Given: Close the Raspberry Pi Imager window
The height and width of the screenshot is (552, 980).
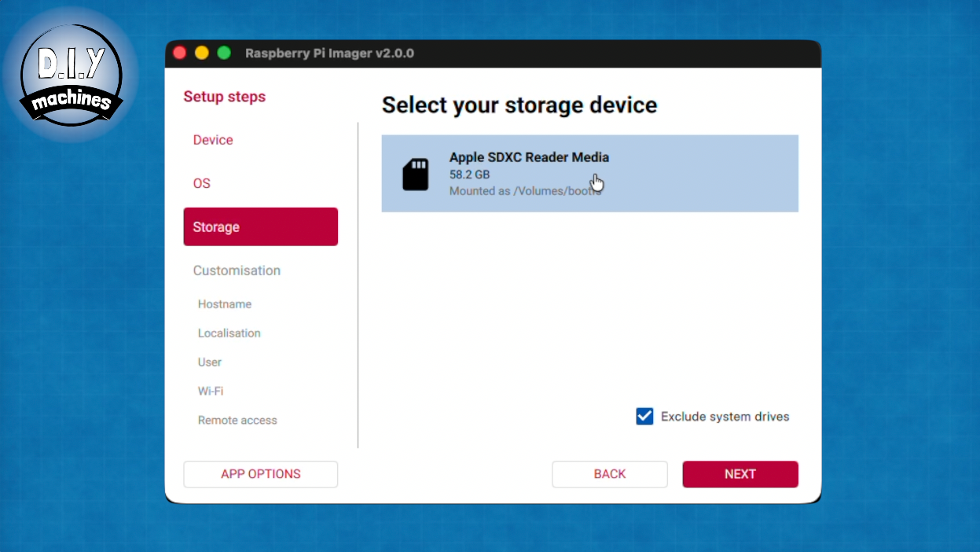Looking at the screenshot, I should coord(180,53).
